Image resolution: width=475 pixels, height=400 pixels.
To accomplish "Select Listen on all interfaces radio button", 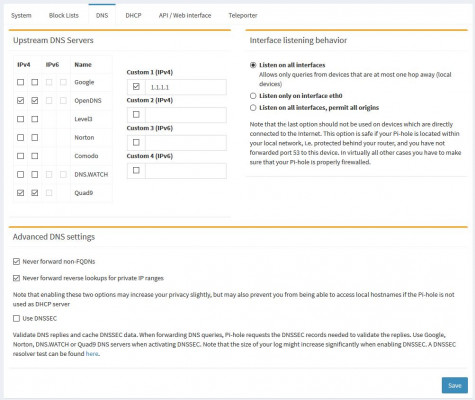I will 253,65.
